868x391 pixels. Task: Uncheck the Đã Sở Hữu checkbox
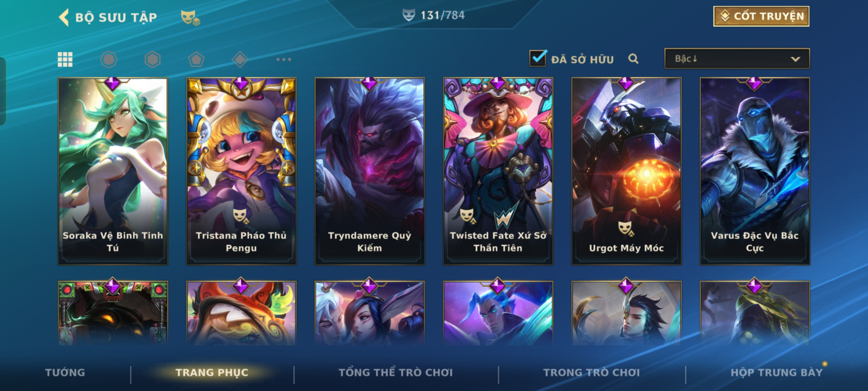click(x=538, y=58)
